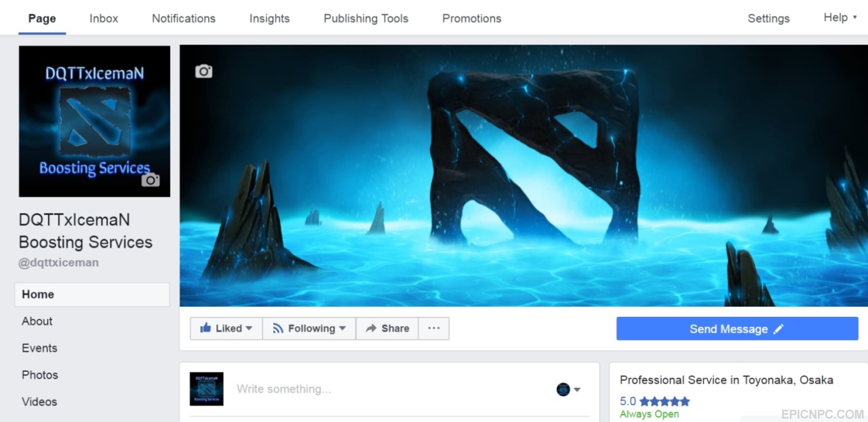Select About in the left sidebar
The height and width of the screenshot is (422, 868).
click(37, 321)
